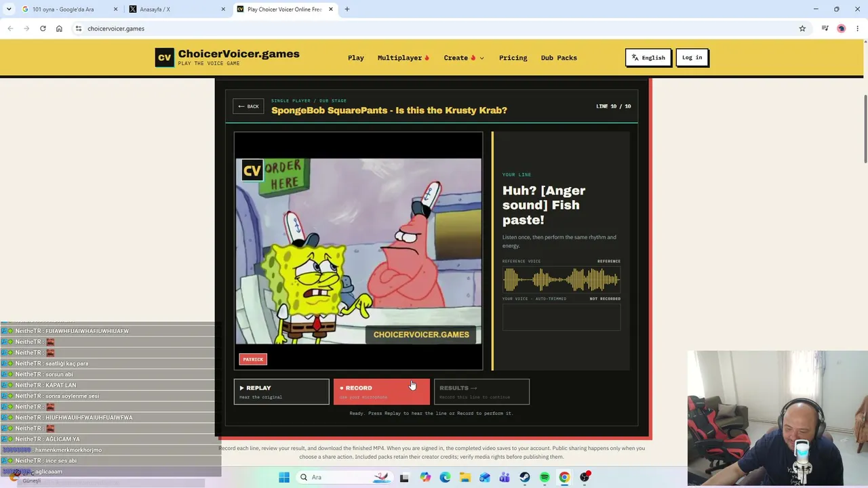Click the empty Your Voice waveform box
Viewport: 868px width, 488px height.
pyautogui.click(x=561, y=317)
